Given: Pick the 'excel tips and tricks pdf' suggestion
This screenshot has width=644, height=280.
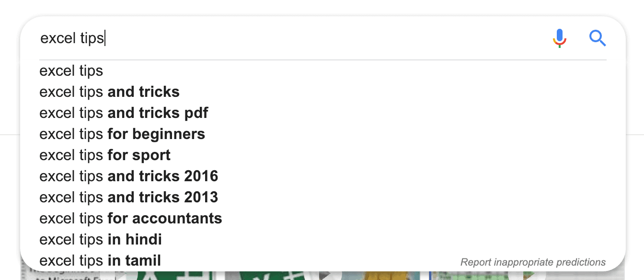Looking at the screenshot, I should 124,113.
